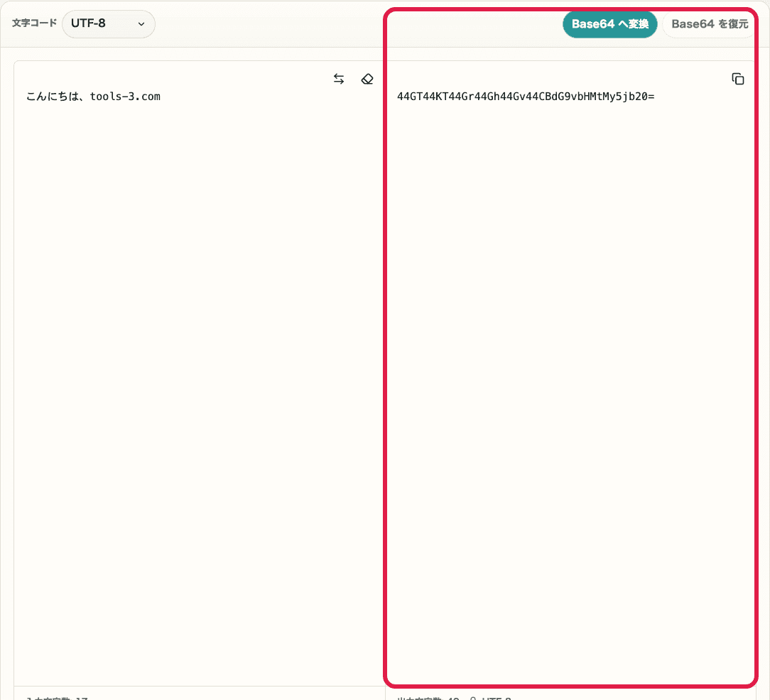This screenshot has height=700, width=770.
Task: Click the 文字コード label at top left
Action: [x=33, y=23]
